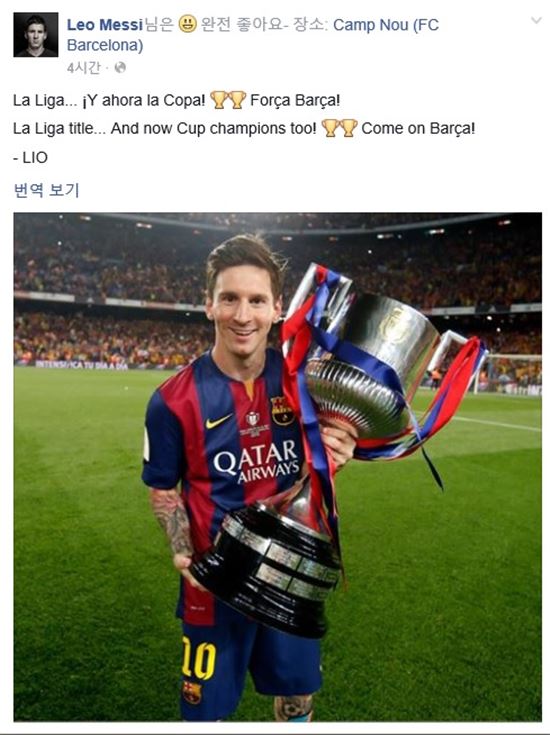Click 번역 보기 to see translation
550x735 pixels.
coord(46,190)
